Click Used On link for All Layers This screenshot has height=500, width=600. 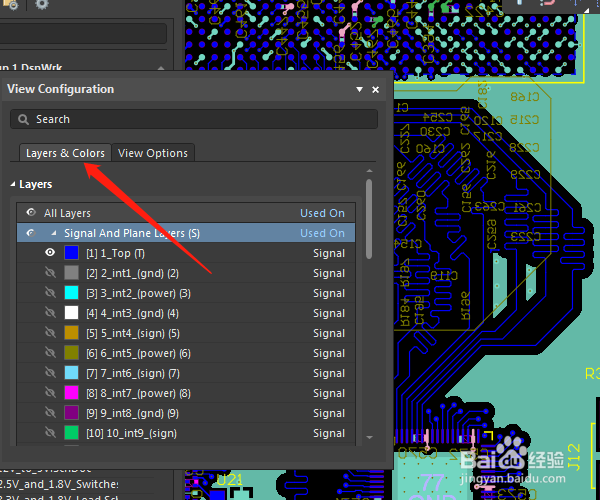point(322,213)
